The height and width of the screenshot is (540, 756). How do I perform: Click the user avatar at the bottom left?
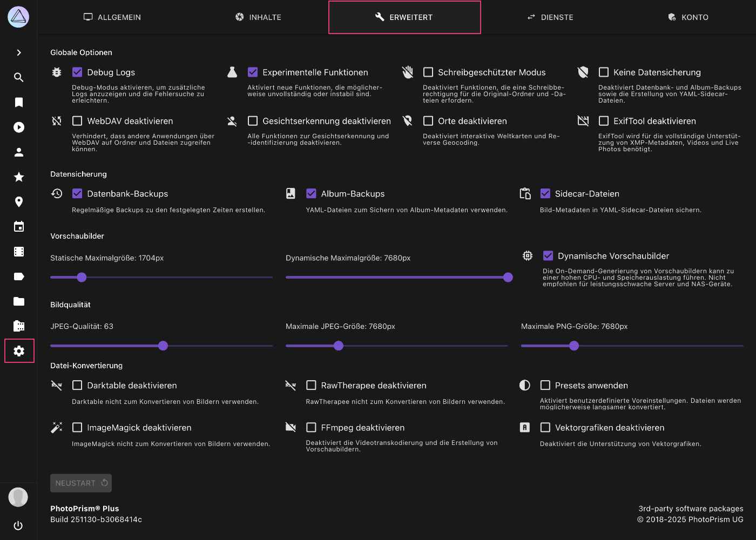(18, 497)
